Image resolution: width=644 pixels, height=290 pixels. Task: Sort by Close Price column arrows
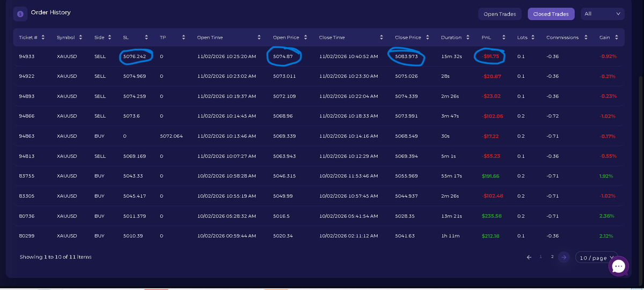(x=428, y=38)
